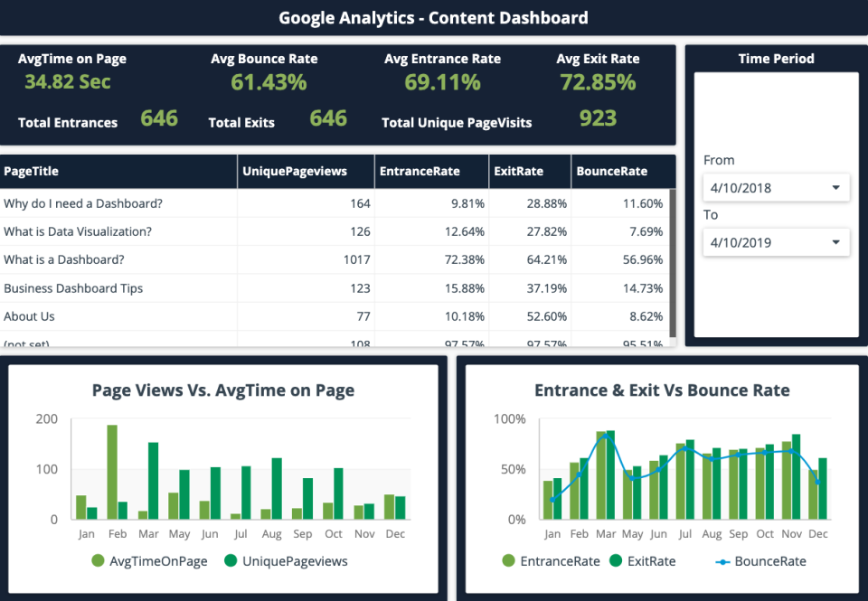Viewport: 868px width, 601px height.
Task: Toggle AvgTimeOnPage legend color marker
Action: click(x=98, y=561)
